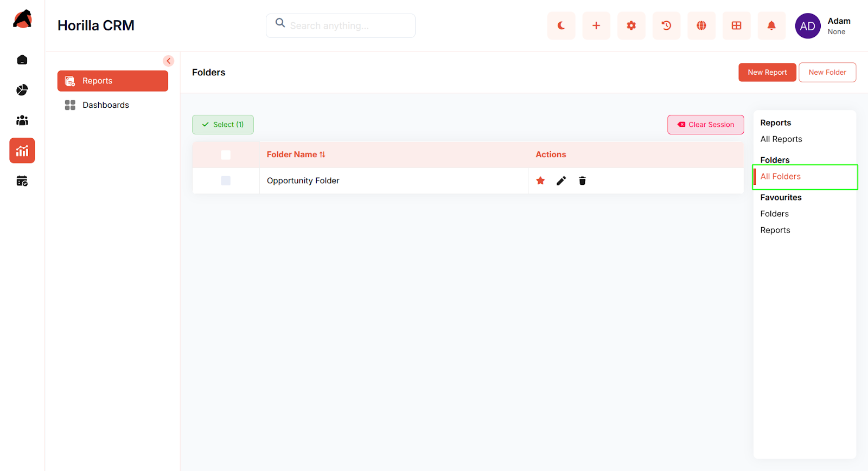Tick the select-all header checkbox
Viewport: 868px width, 471px height.
(x=226, y=155)
